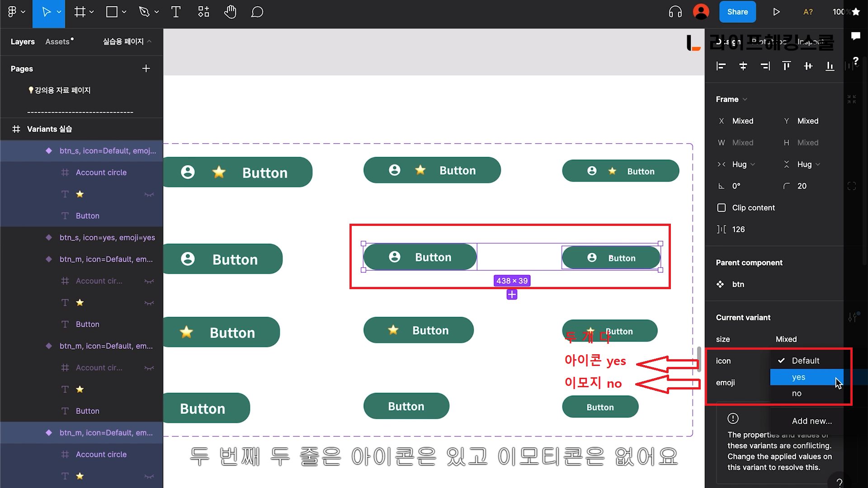Click the corner radius field showing 20
The width and height of the screenshot is (868, 488).
[x=802, y=186]
